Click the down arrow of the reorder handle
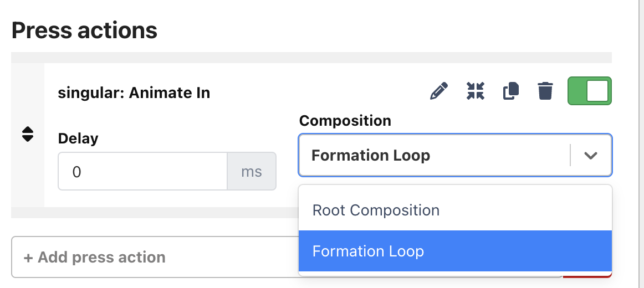The width and height of the screenshot is (644, 288). pos(28,138)
